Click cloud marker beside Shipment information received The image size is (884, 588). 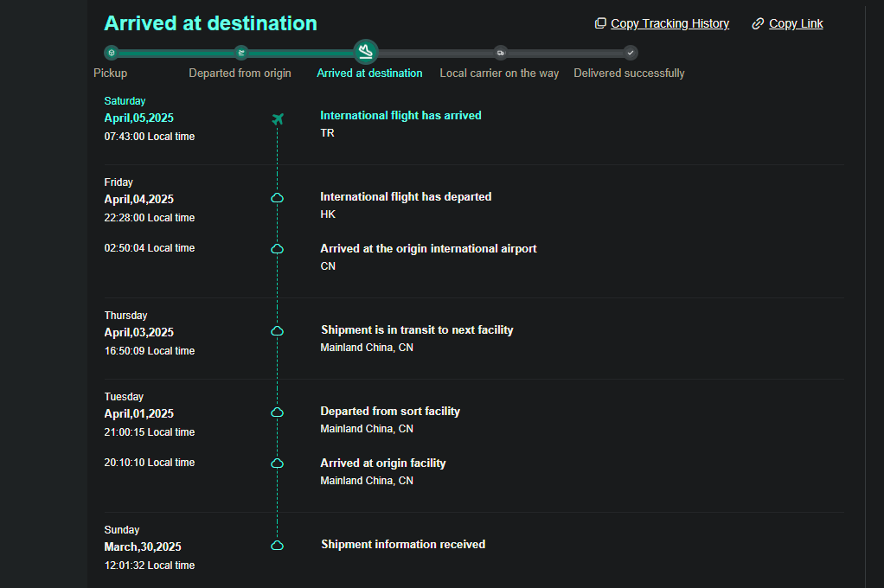pos(278,546)
